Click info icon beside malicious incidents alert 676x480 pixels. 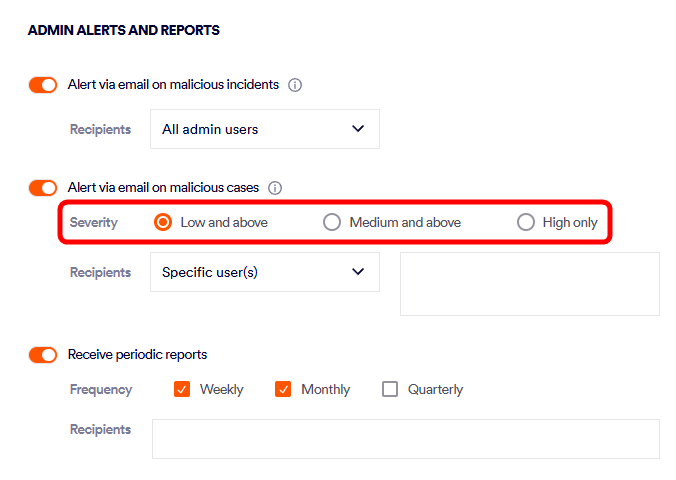coord(295,85)
